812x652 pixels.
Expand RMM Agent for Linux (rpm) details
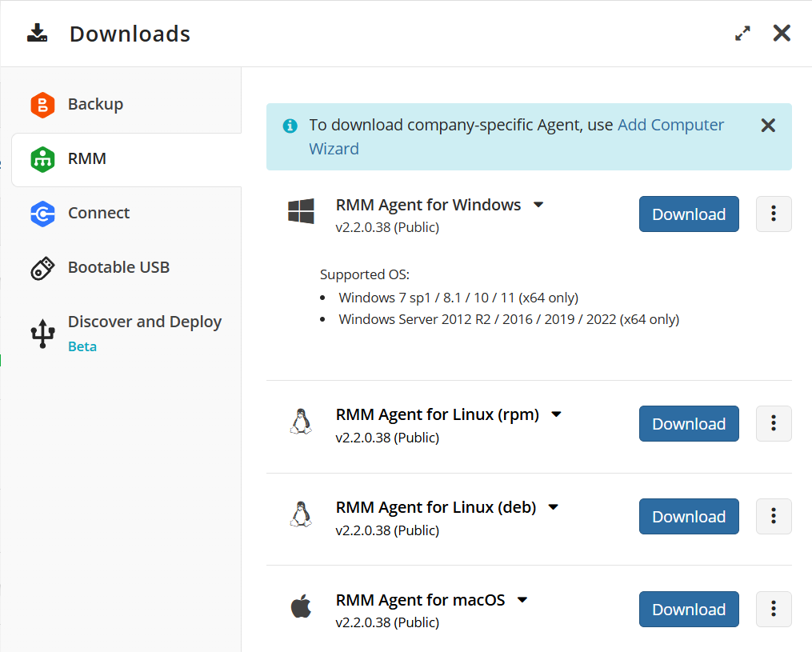click(556, 415)
